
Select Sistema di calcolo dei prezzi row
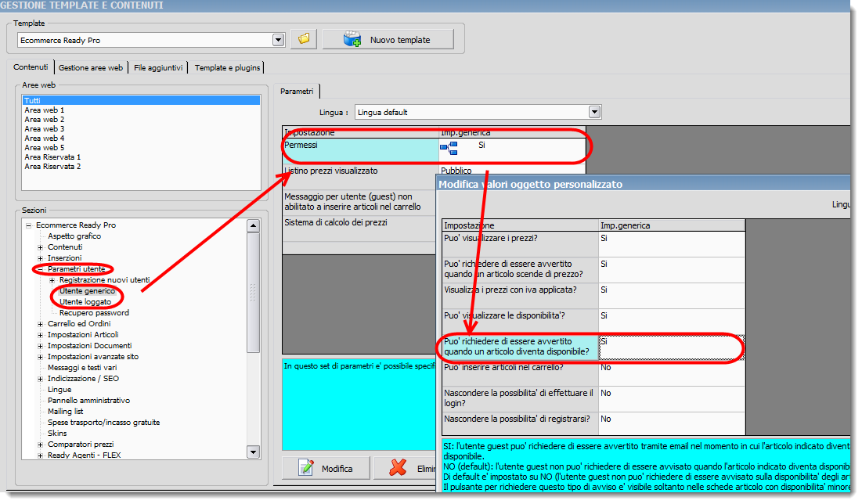coord(359,228)
